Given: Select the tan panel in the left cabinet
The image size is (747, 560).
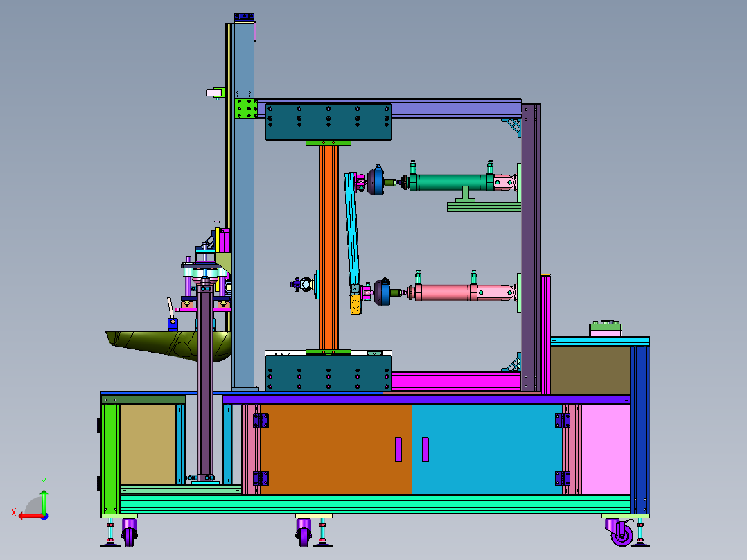Looking at the screenshot, I should pos(148,445).
